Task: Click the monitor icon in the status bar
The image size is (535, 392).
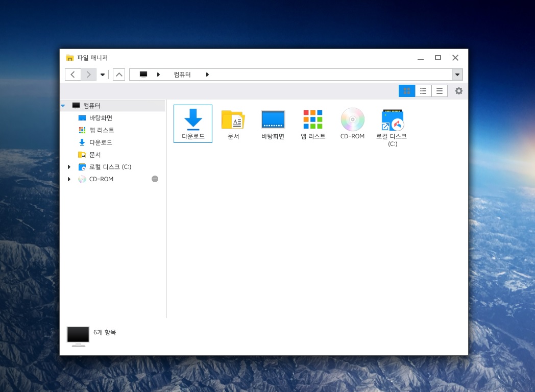Action: pyautogui.click(x=78, y=336)
